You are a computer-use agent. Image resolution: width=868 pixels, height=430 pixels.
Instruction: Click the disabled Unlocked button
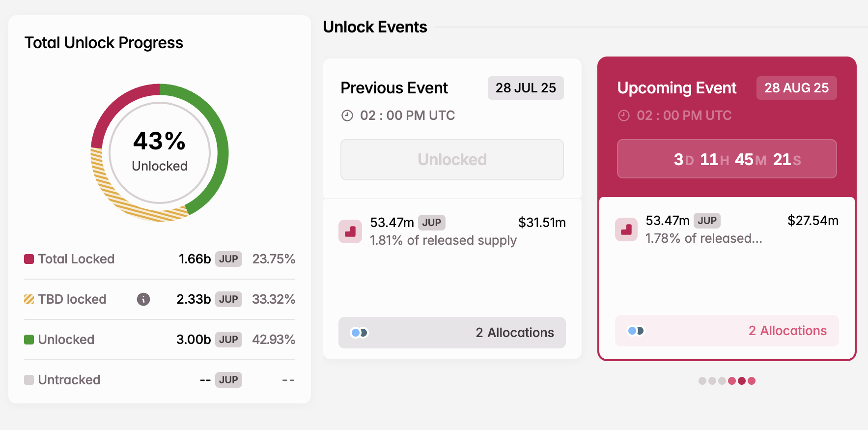pyautogui.click(x=451, y=159)
